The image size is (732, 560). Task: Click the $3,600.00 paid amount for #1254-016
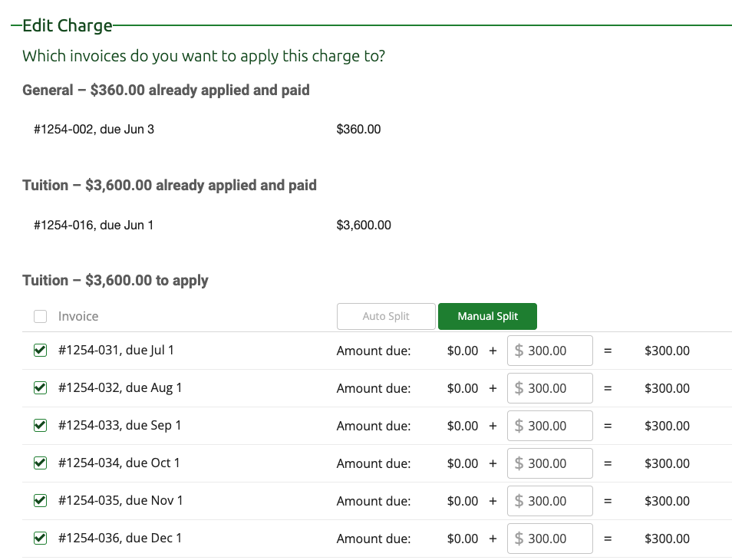click(x=364, y=225)
